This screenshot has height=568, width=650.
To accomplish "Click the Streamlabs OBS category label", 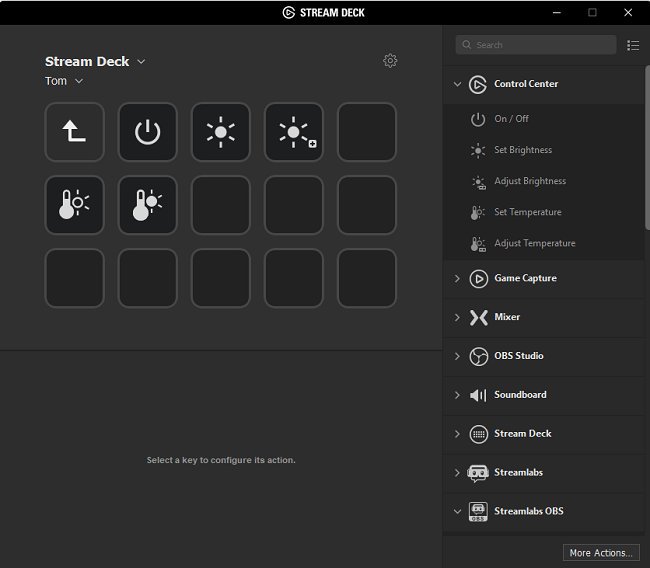I will coord(529,511).
